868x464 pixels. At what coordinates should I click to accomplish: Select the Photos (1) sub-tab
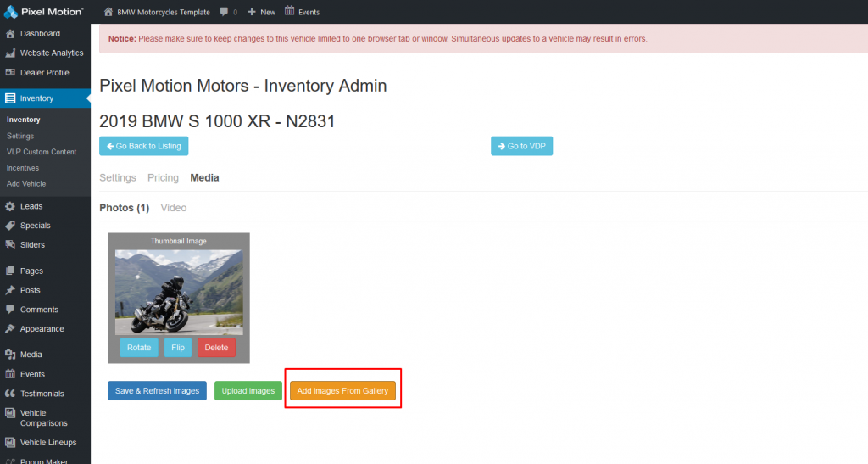124,208
